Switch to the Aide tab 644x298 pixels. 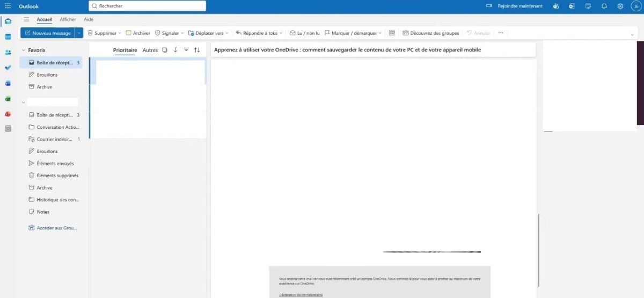click(x=89, y=19)
